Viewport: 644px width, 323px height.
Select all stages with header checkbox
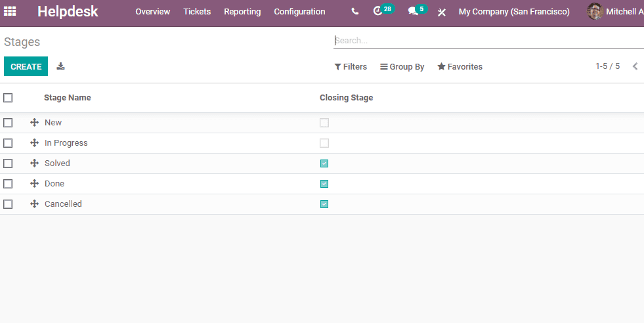8,98
